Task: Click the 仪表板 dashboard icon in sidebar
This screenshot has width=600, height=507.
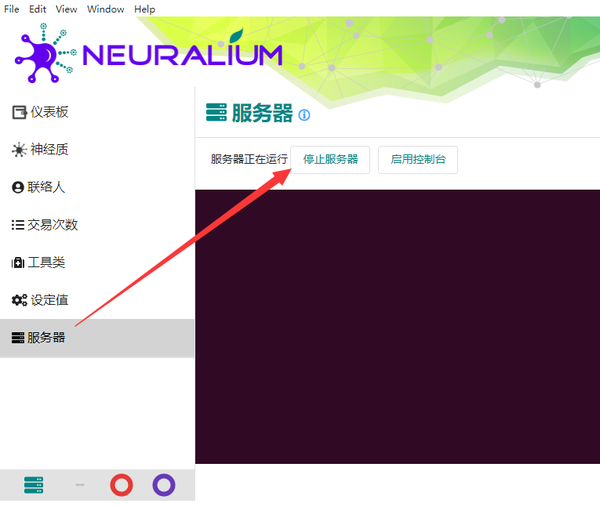Action: click(18, 112)
